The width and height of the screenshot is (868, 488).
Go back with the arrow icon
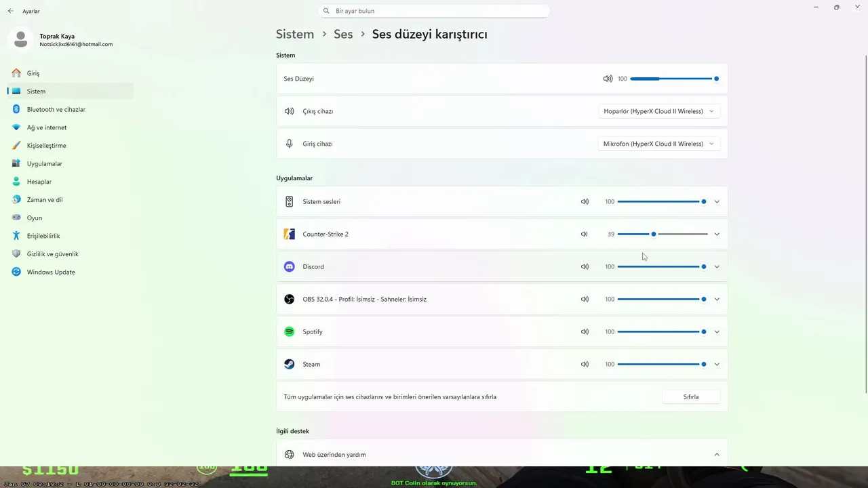10,11
